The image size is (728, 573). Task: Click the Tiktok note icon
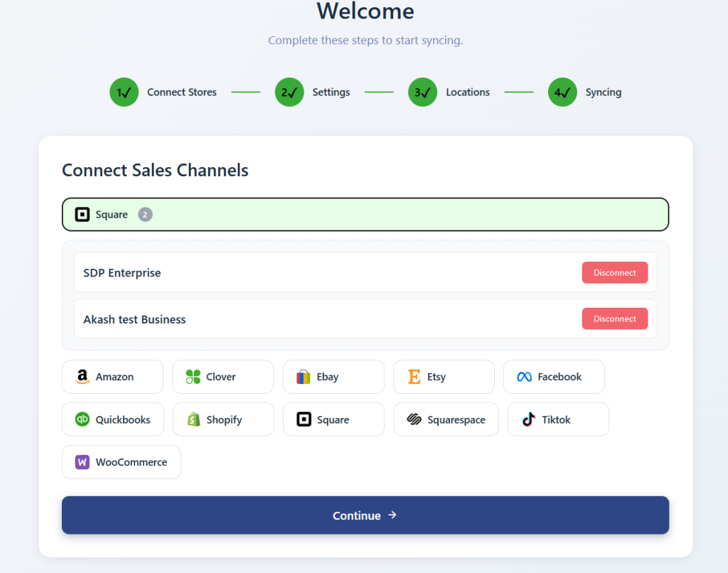(x=528, y=419)
